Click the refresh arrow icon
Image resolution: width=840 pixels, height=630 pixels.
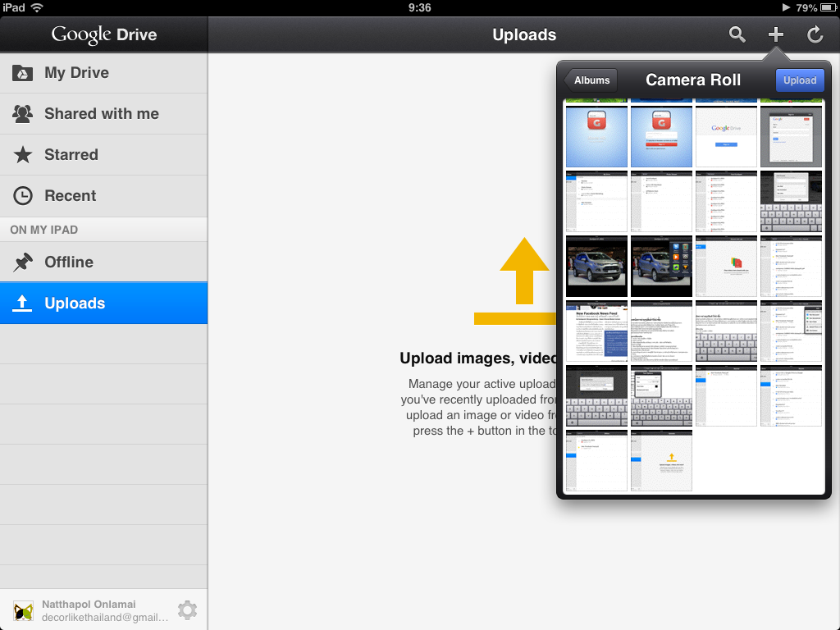coord(815,34)
